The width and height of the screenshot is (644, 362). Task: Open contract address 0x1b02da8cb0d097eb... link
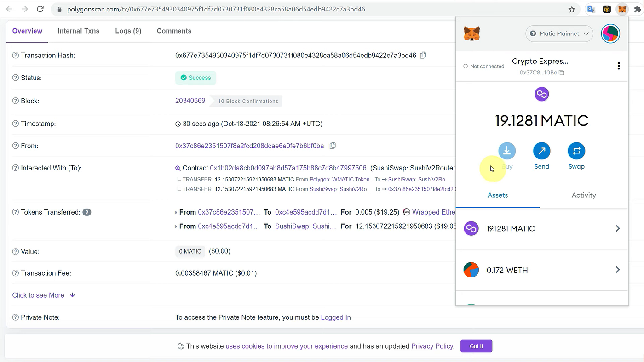[288, 168]
